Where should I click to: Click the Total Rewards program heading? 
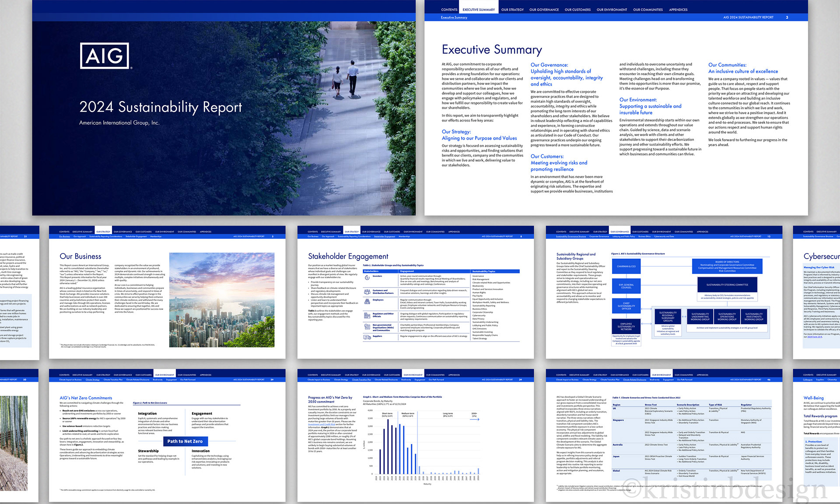pos(820,416)
